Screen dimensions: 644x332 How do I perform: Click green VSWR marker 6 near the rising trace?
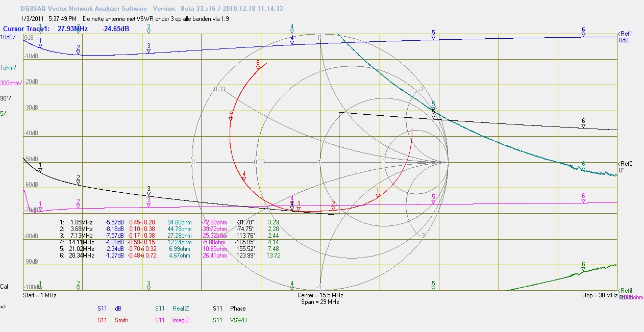pos(583,267)
